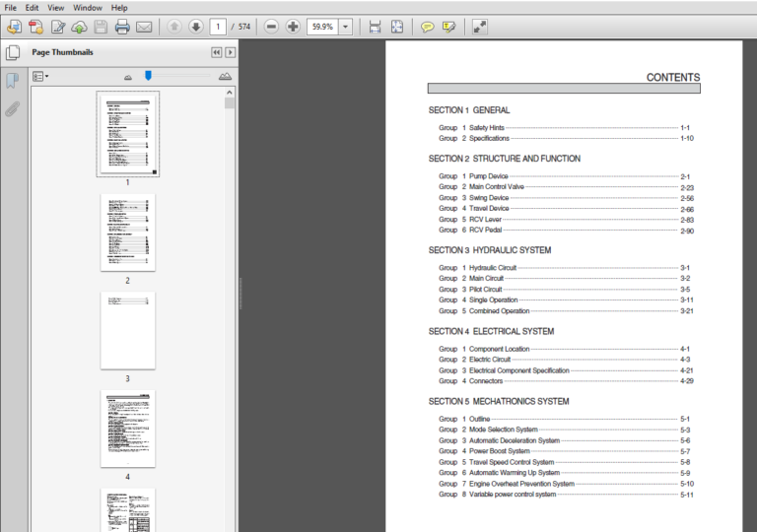This screenshot has width=757, height=532.
Task: Expand the thumbnails panel right-arrow button
Action: 231,52
